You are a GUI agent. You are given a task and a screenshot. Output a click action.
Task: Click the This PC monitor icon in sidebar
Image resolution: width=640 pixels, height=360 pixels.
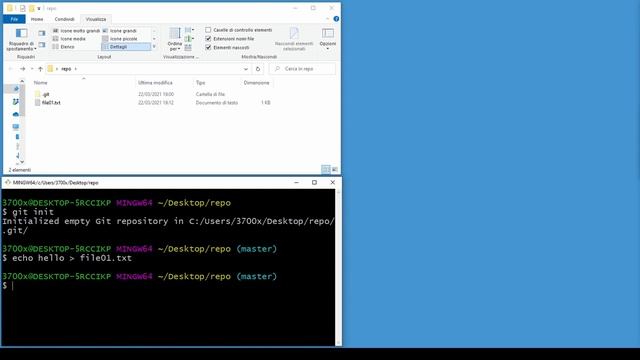click(16, 127)
